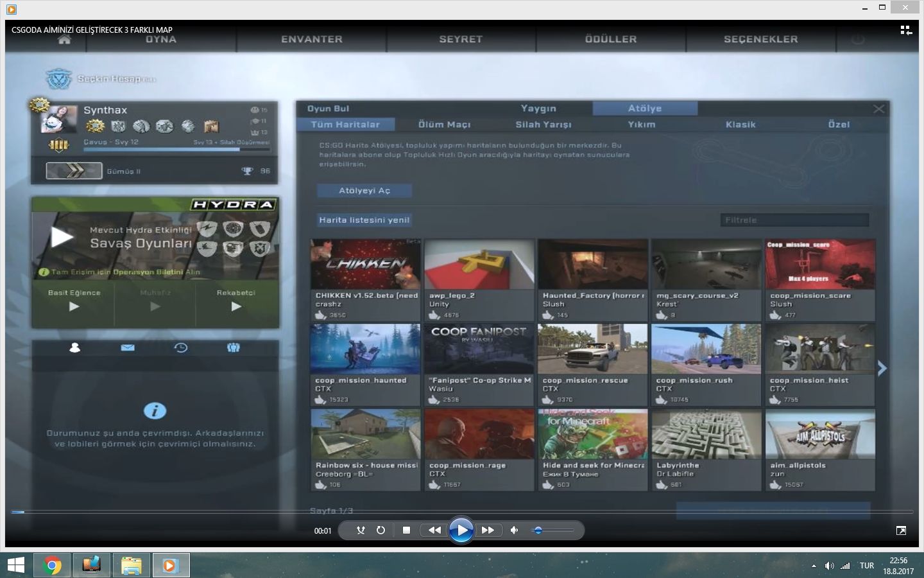Play the video with the Play button
The height and width of the screenshot is (578, 924).
pyautogui.click(x=461, y=530)
